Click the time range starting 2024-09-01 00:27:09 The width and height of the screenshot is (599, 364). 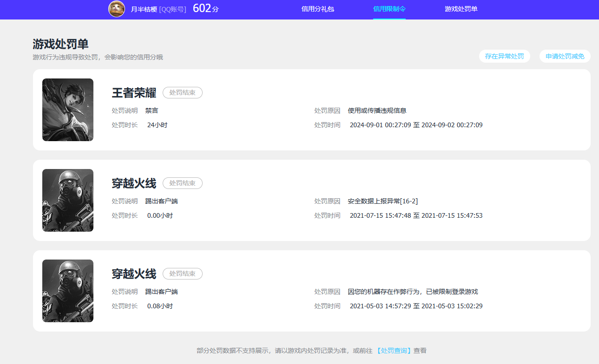click(416, 125)
